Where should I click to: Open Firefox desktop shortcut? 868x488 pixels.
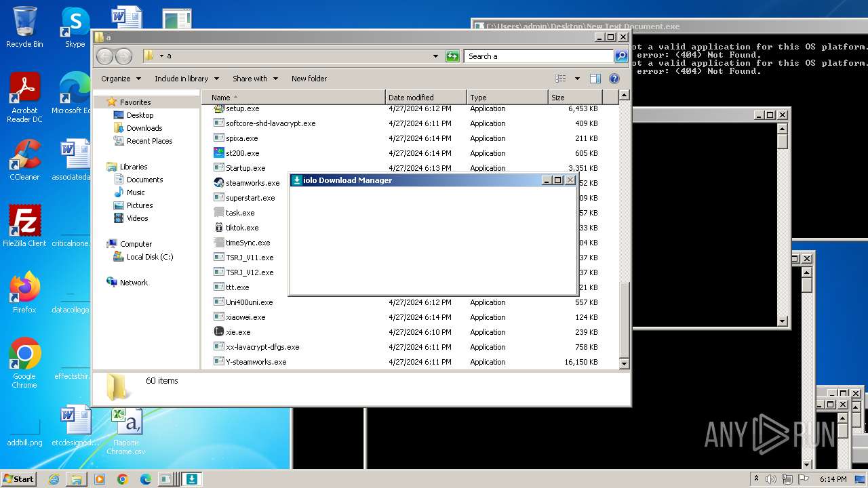pos(24,293)
